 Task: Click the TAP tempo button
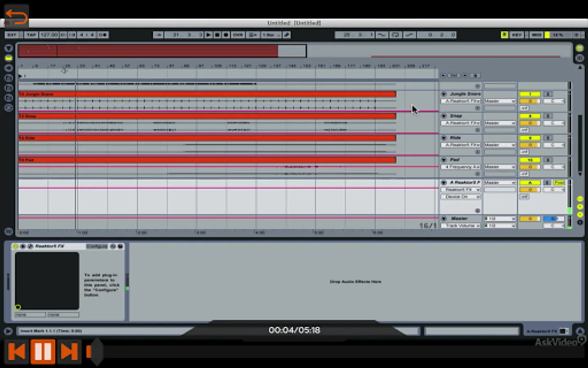click(x=31, y=35)
